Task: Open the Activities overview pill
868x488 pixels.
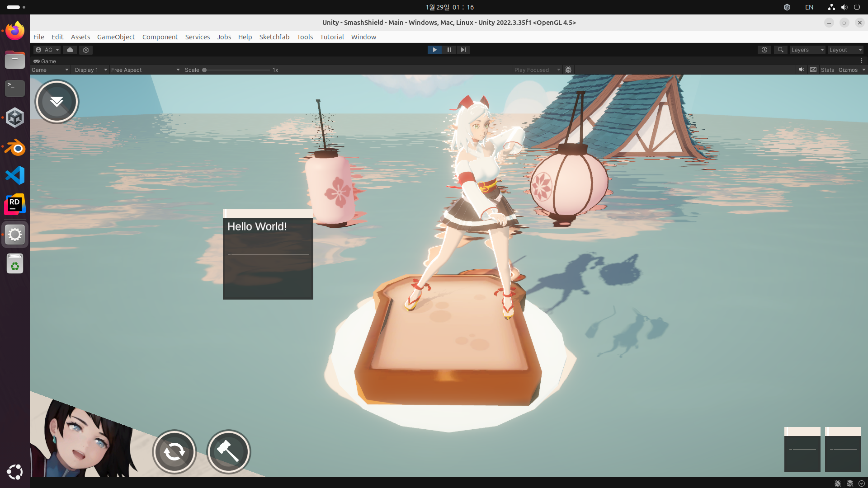Action: [x=16, y=7]
